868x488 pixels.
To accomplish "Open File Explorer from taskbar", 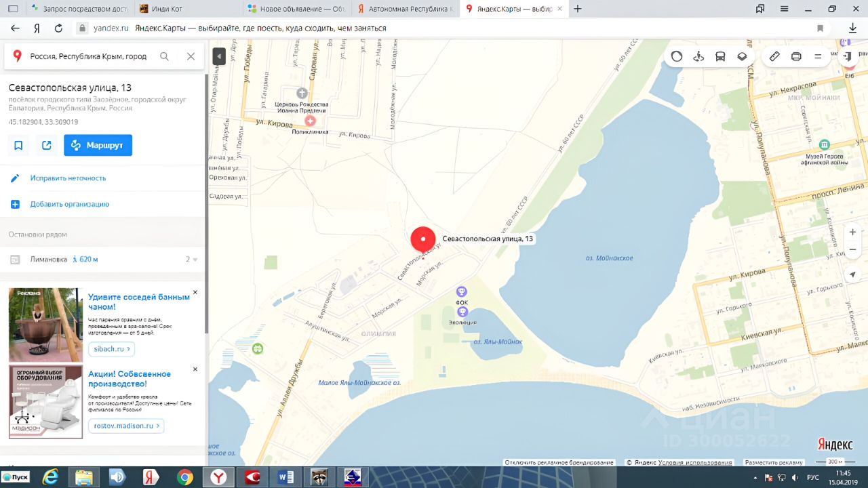I will click(83, 477).
